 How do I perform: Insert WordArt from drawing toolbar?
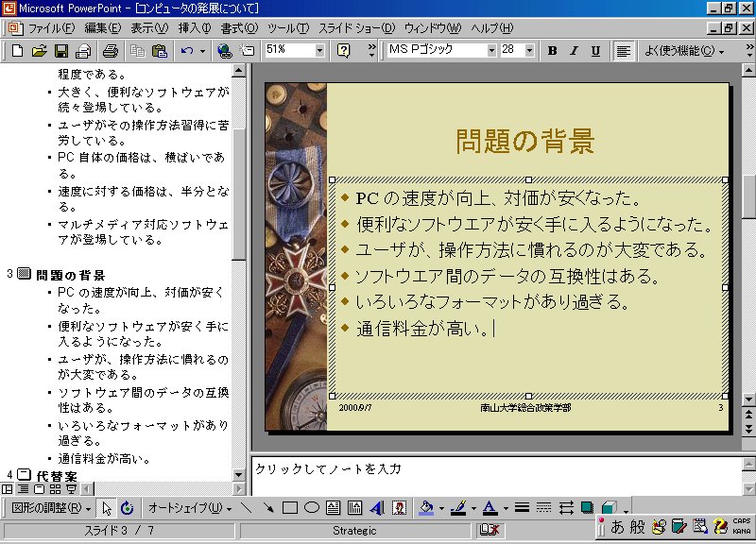click(x=377, y=508)
